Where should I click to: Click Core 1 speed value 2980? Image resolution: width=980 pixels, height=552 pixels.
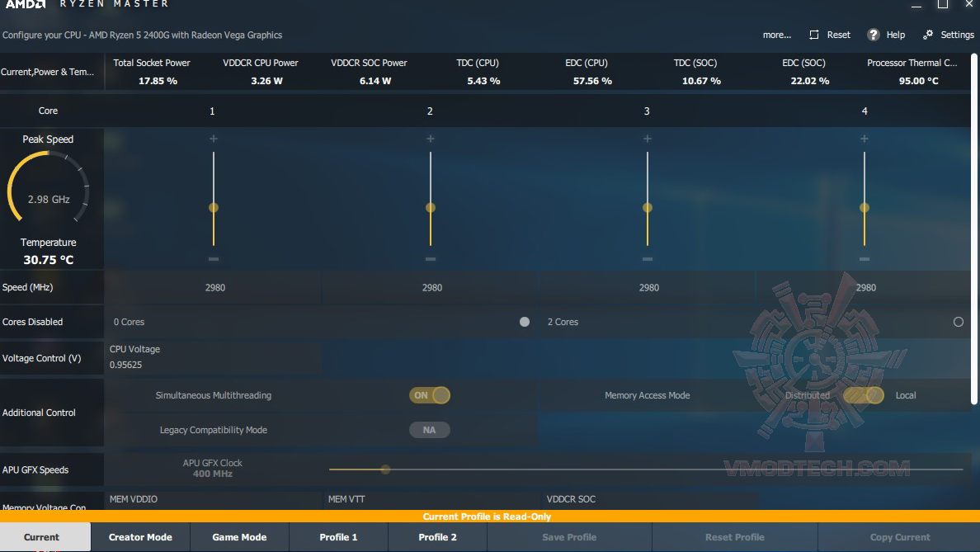215,288
